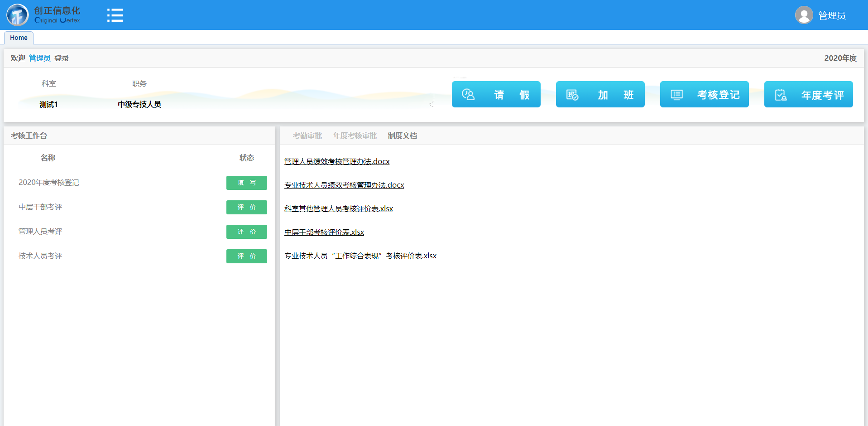Screen dimensions: 868x426
Task: Open 管理人员绩效考核管理办法.docx link
Action: (336, 161)
